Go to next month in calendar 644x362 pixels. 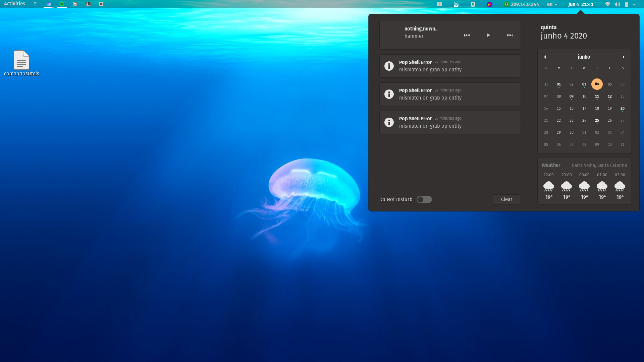coord(624,57)
